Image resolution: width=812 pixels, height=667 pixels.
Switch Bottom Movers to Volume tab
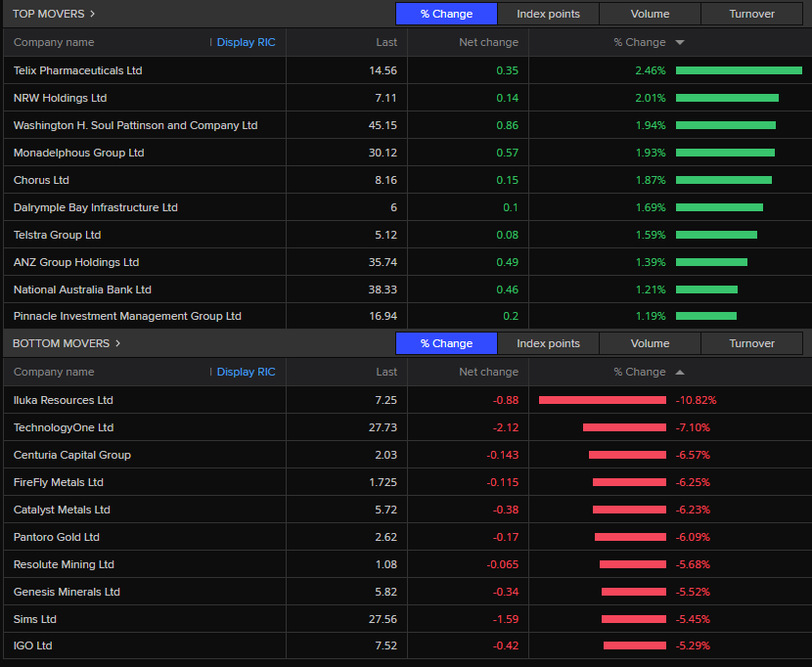pyautogui.click(x=650, y=343)
